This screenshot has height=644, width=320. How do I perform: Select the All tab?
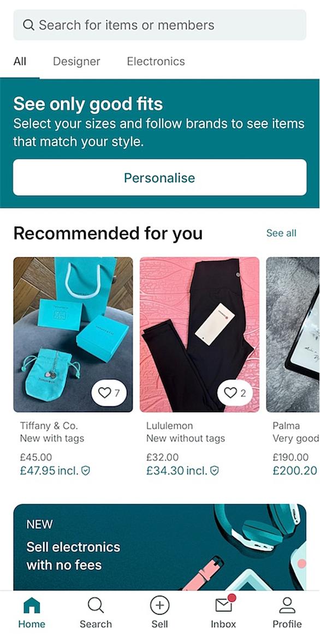pos(20,62)
